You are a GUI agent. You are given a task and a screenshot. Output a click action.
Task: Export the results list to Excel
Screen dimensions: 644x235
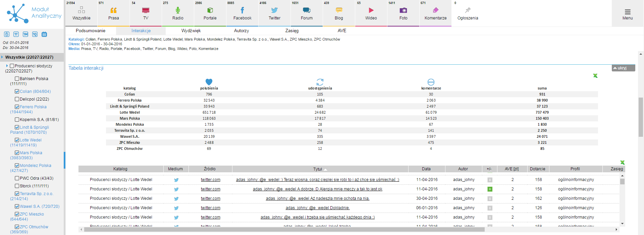click(622, 163)
